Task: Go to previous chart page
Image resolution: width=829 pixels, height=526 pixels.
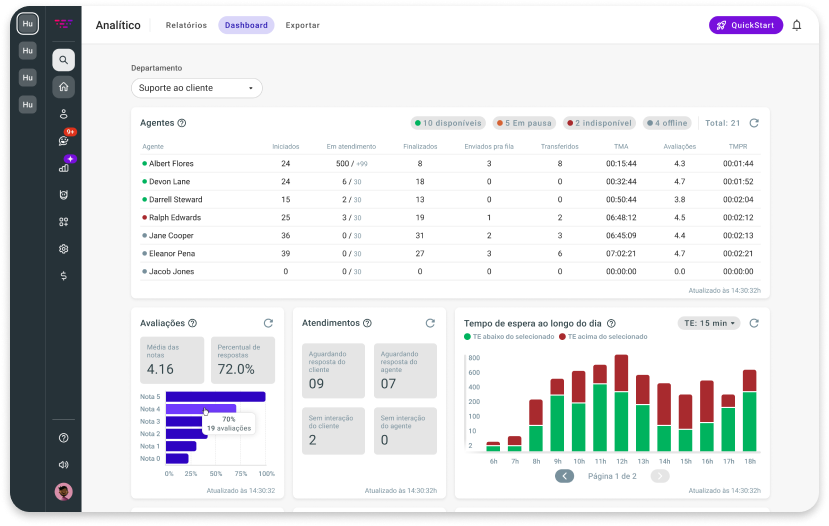Action: [x=564, y=476]
